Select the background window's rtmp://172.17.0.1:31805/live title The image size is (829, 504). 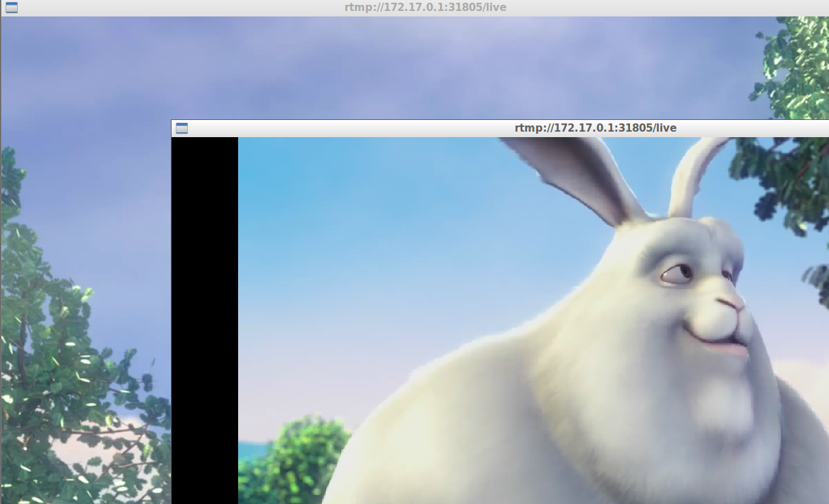pos(425,8)
